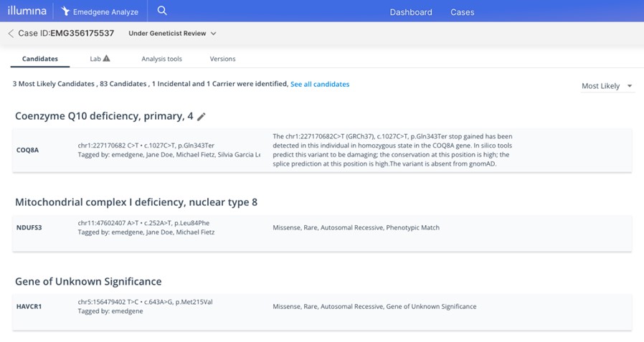Edit Coenzyme Q10 deficiency title pencil
The width and height of the screenshot is (644, 342).
(x=202, y=117)
